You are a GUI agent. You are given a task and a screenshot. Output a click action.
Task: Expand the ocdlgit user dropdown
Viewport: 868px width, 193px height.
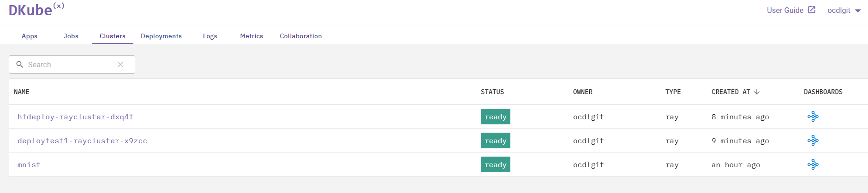858,11
